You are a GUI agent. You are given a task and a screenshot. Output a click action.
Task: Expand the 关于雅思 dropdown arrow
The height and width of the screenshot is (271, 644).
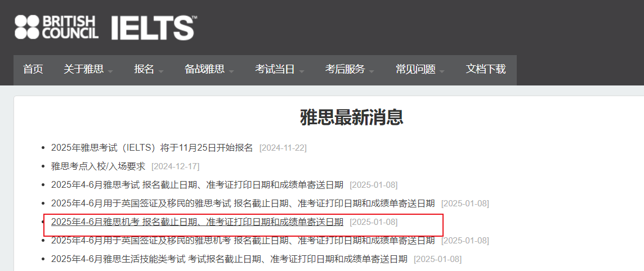coord(110,71)
